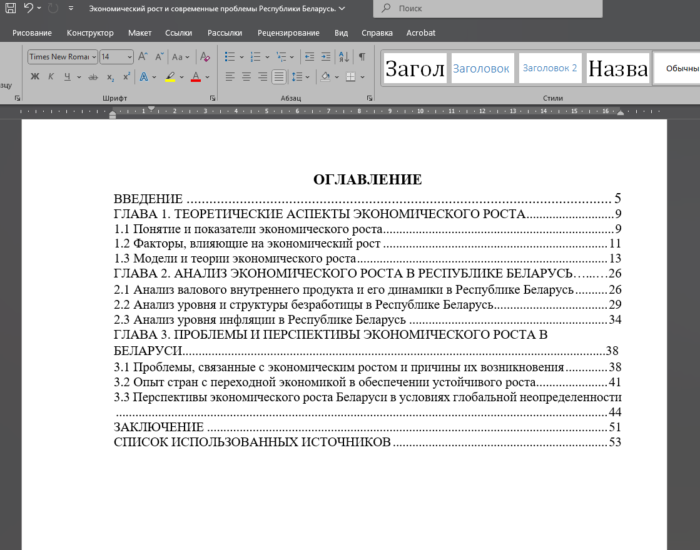
Task: Save the document with the floppy disk icon
Action: [x=10, y=8]
